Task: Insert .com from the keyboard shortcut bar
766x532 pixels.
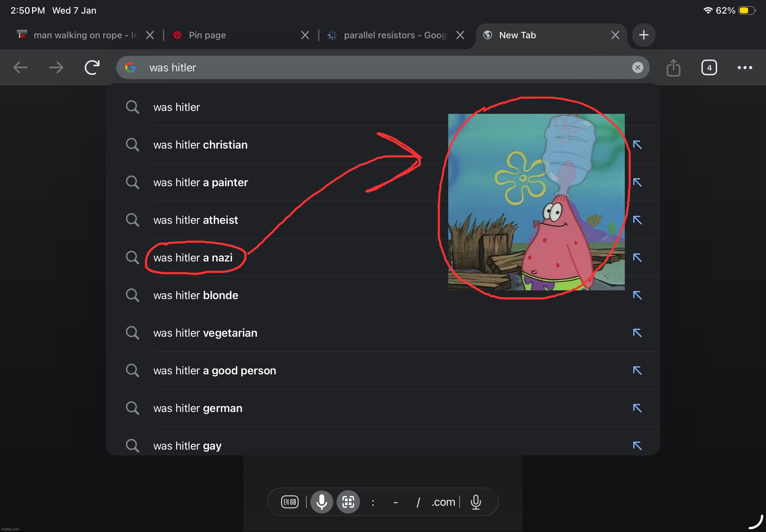Action: point(443,502)
